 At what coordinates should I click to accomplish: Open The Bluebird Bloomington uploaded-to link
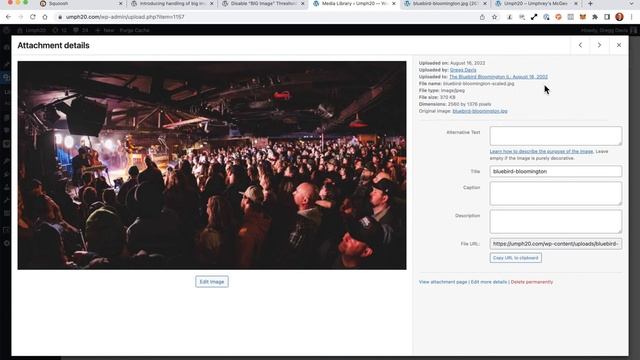click(498, 77)
